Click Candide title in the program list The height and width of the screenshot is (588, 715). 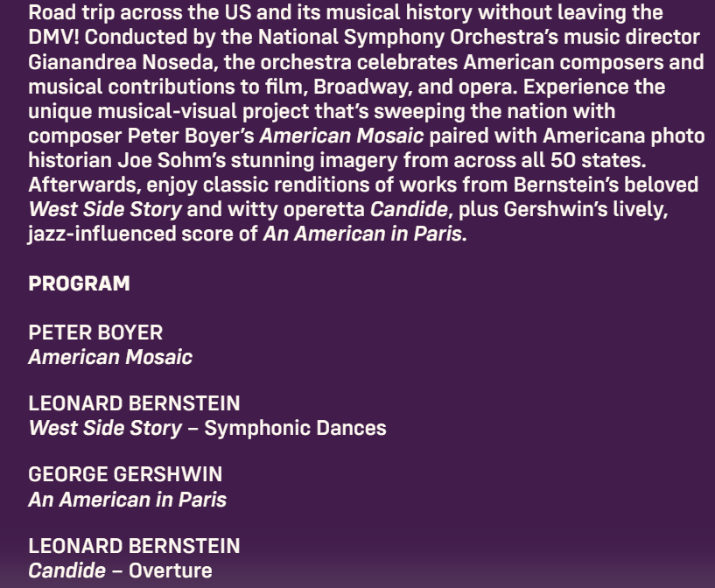click(x=67, y=570)
